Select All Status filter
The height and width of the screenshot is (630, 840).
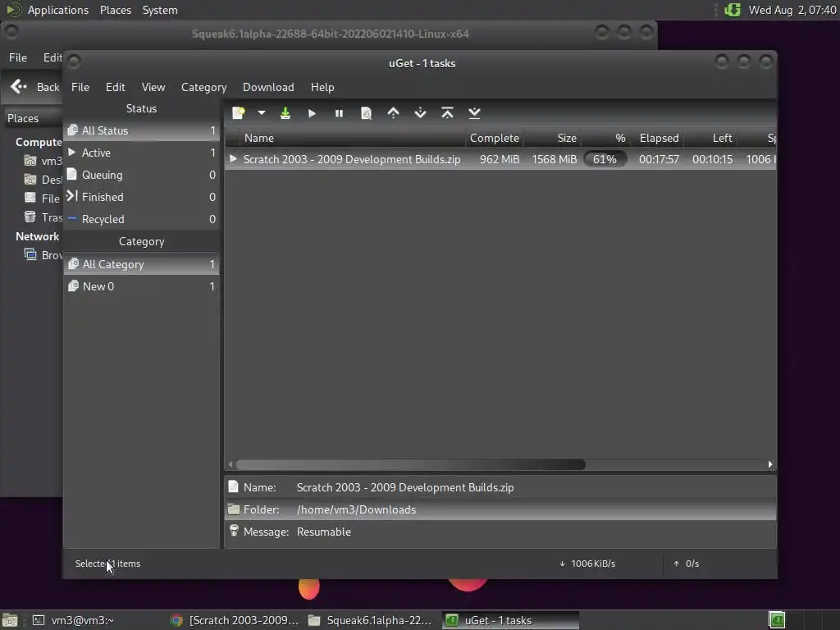click(141, 130)
